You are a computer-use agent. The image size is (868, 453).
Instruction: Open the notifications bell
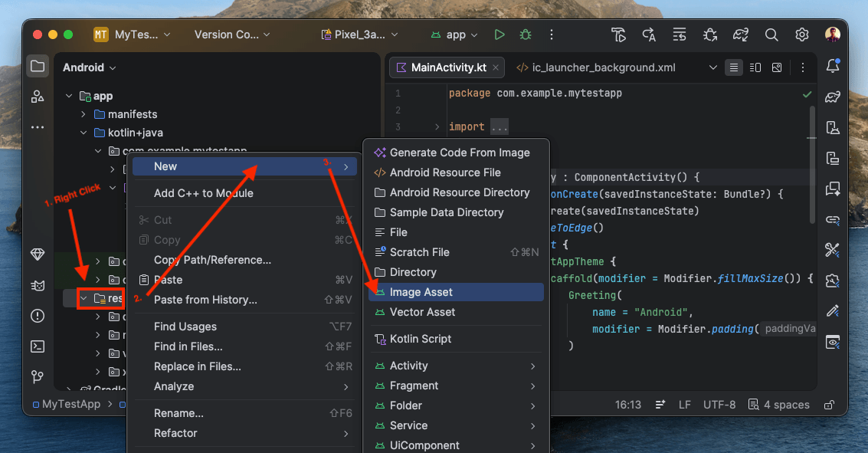833,67
